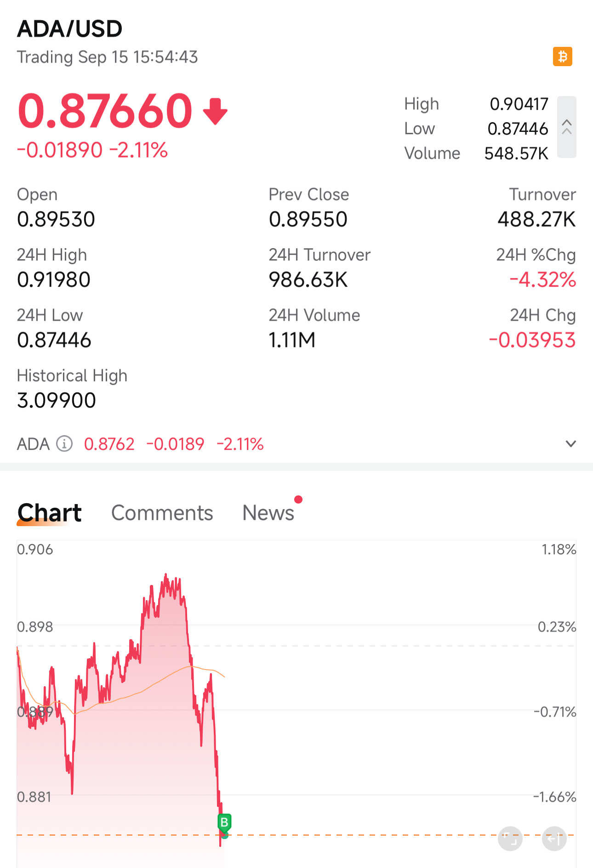This screenshot has width=593, height=868.
Task: Tap the Historical High value 3.09900
Action: tap(57, 400)
